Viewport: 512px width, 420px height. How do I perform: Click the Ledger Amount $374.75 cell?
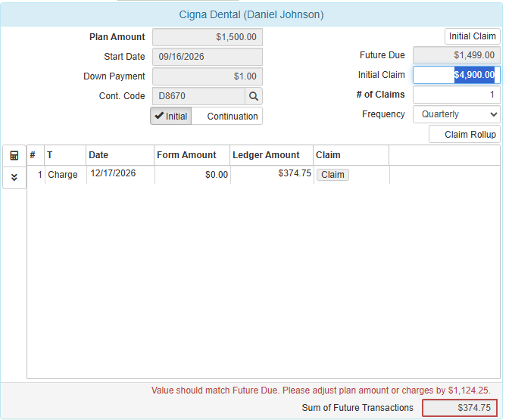272,175
